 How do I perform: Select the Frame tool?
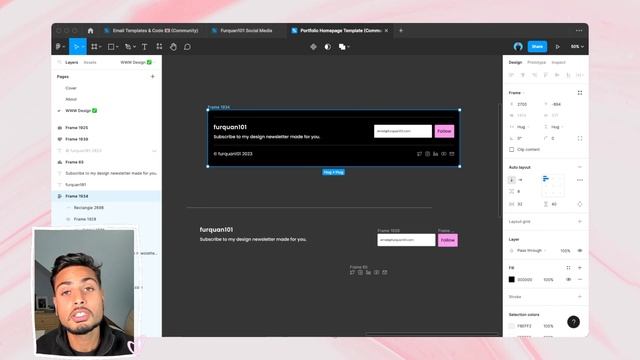94,47
